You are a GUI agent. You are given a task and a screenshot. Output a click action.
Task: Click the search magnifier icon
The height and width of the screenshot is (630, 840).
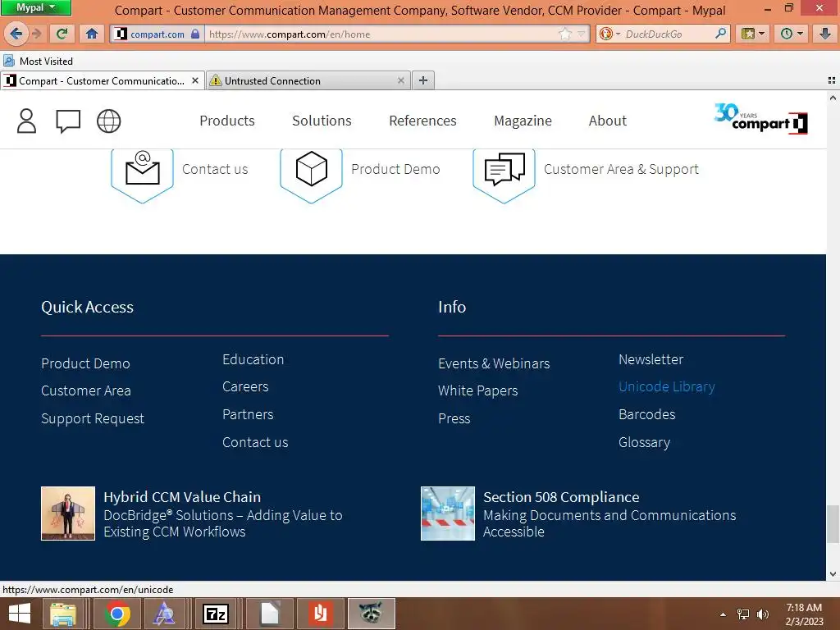tap(720, 34)
